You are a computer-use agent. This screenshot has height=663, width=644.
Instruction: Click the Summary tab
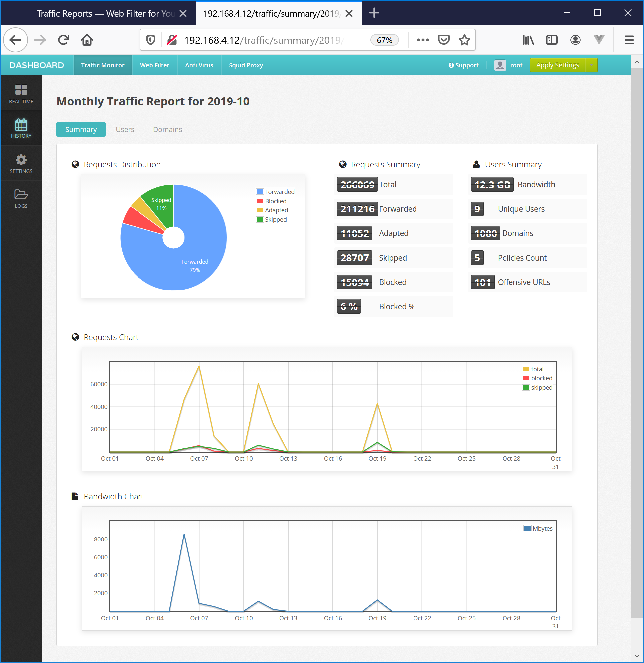[81, 129]
